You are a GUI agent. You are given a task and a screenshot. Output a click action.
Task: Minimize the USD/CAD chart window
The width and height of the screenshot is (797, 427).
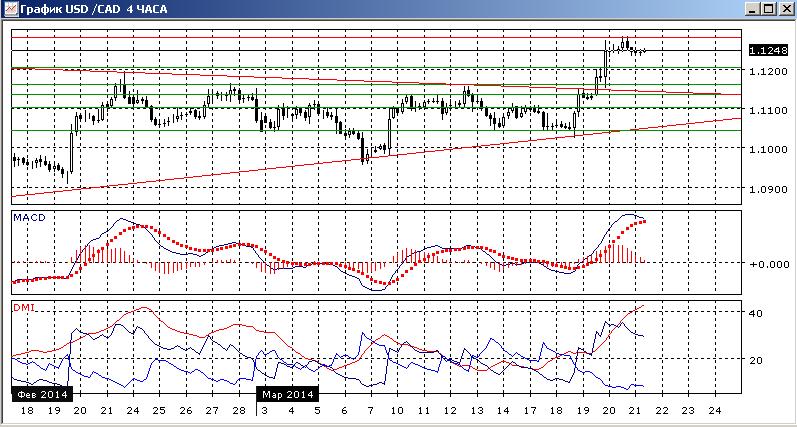[753, 9]
